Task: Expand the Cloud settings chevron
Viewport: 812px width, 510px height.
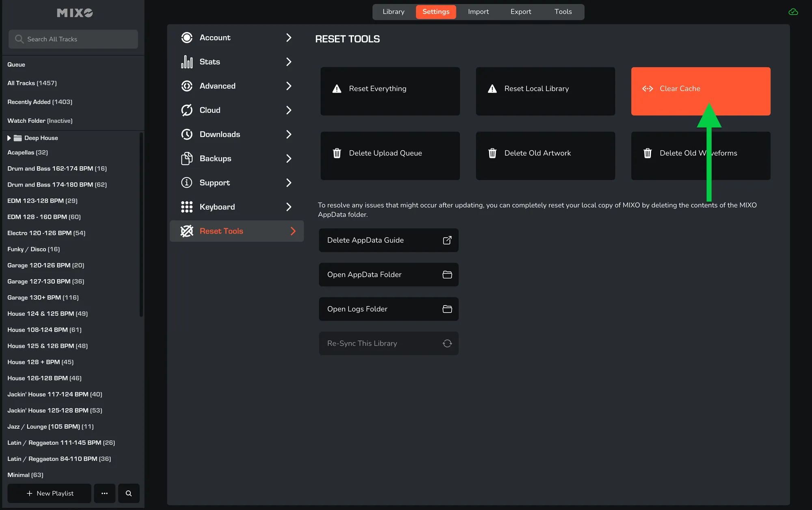Action: pos(289,110)
